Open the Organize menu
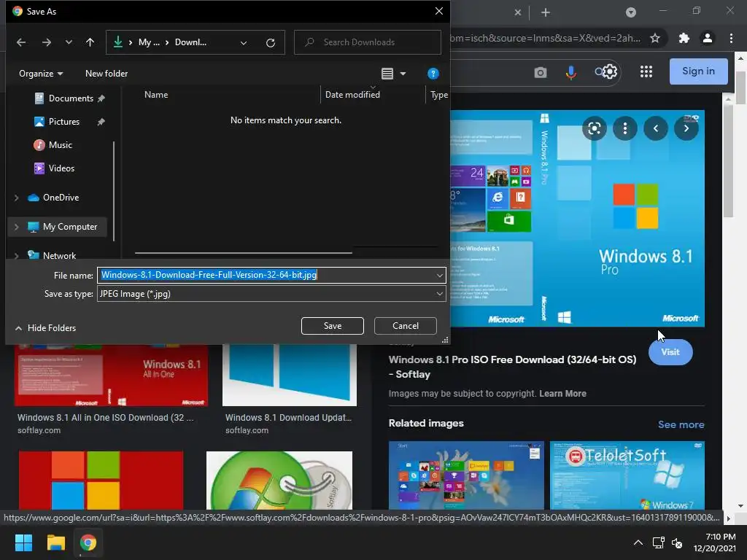 tap(41, 74)
